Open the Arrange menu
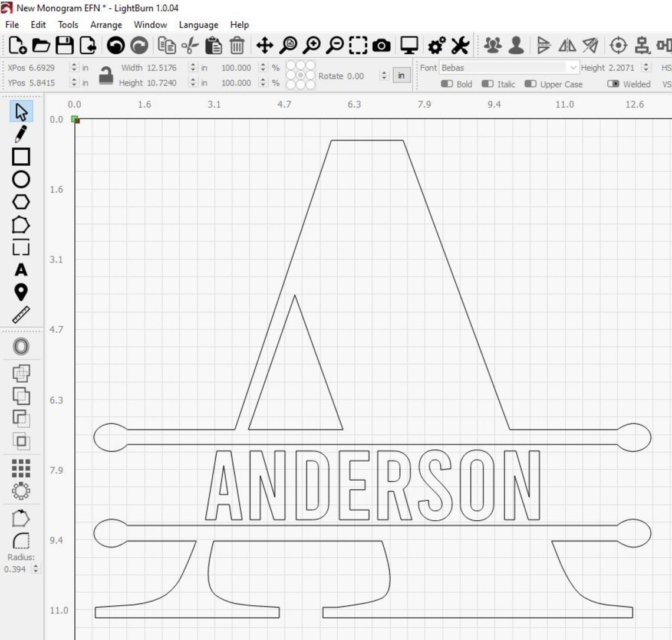 [106, 25]
